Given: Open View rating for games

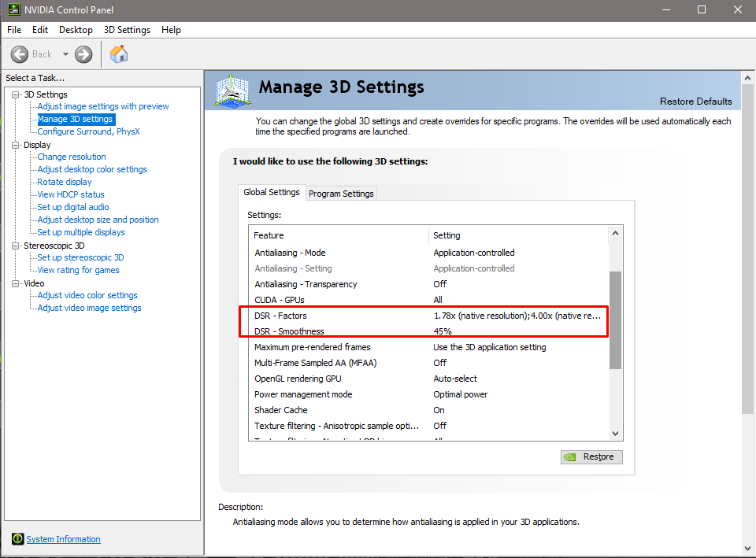Looking at the screenshot, I should pyautogui.click(x=78, y=270).
